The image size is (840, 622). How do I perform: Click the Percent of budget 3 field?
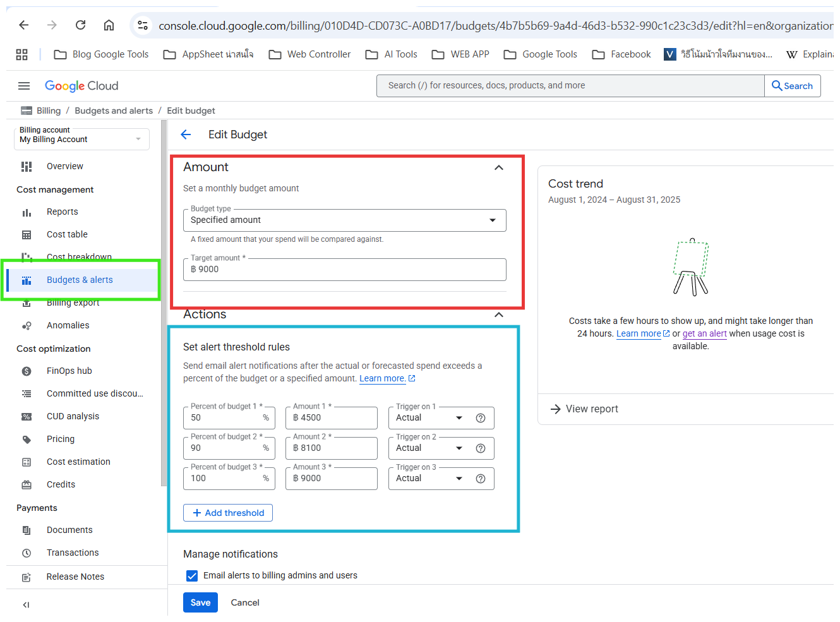pyautogui.click(x=229, y=479)
